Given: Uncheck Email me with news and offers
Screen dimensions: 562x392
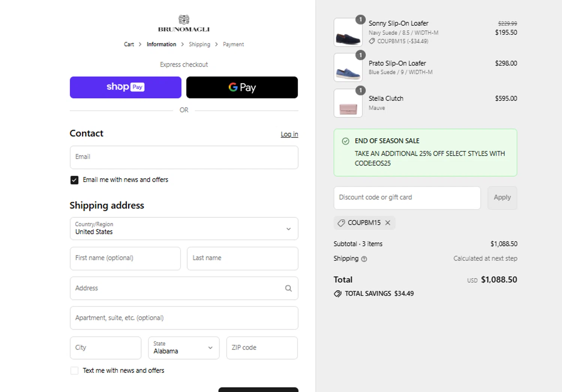Looking at the screenshot, I should coord(75,180).
